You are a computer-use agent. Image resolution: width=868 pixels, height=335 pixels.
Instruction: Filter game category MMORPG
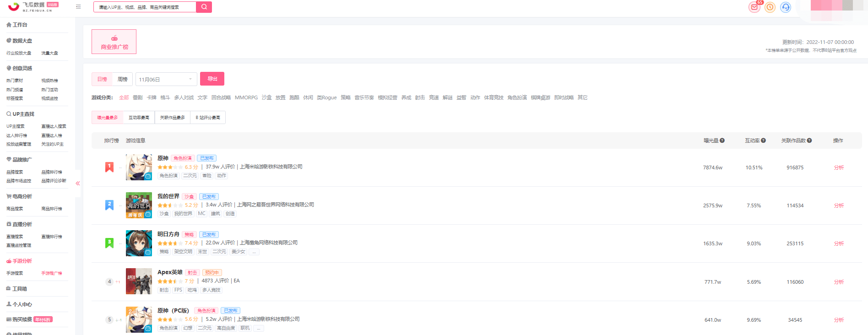click(x=246, y=97)
